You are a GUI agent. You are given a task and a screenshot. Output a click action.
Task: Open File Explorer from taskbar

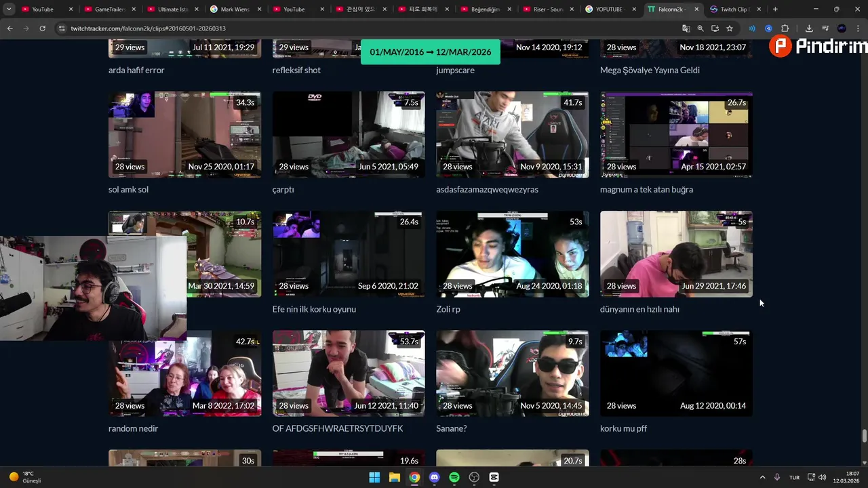[394, 477]
